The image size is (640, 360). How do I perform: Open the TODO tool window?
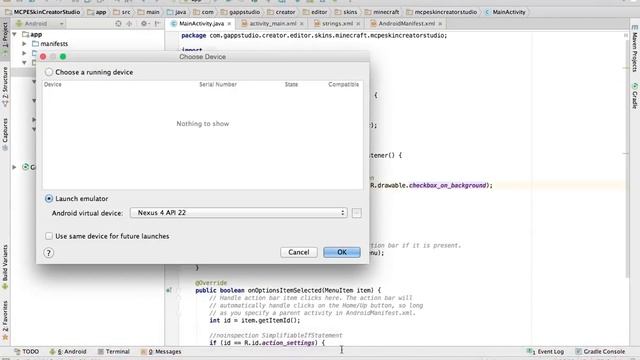coord(27,351)
